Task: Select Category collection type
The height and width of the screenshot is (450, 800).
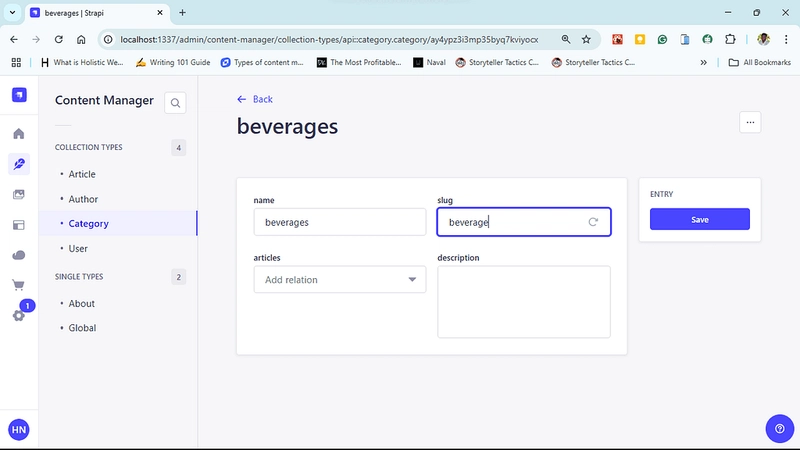Action: (x=89, y=223)
